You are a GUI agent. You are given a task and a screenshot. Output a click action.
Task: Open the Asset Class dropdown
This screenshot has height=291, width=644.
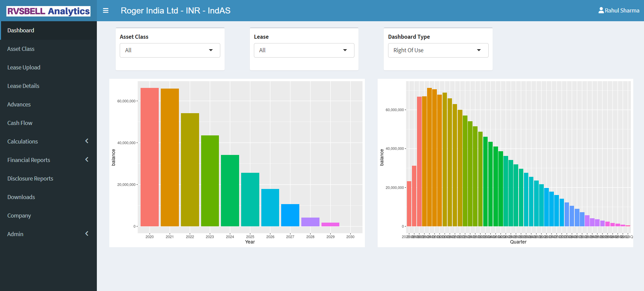[x=170, y=50]
